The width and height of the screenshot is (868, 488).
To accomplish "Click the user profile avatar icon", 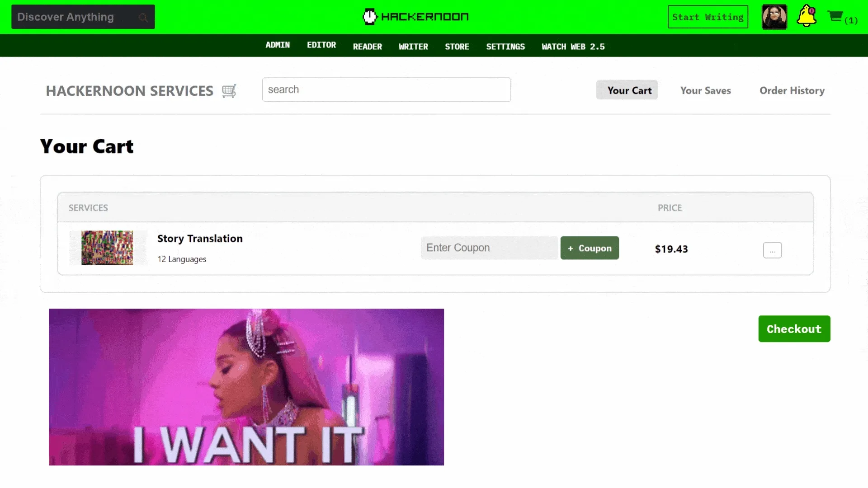I will tap(774, 17).
